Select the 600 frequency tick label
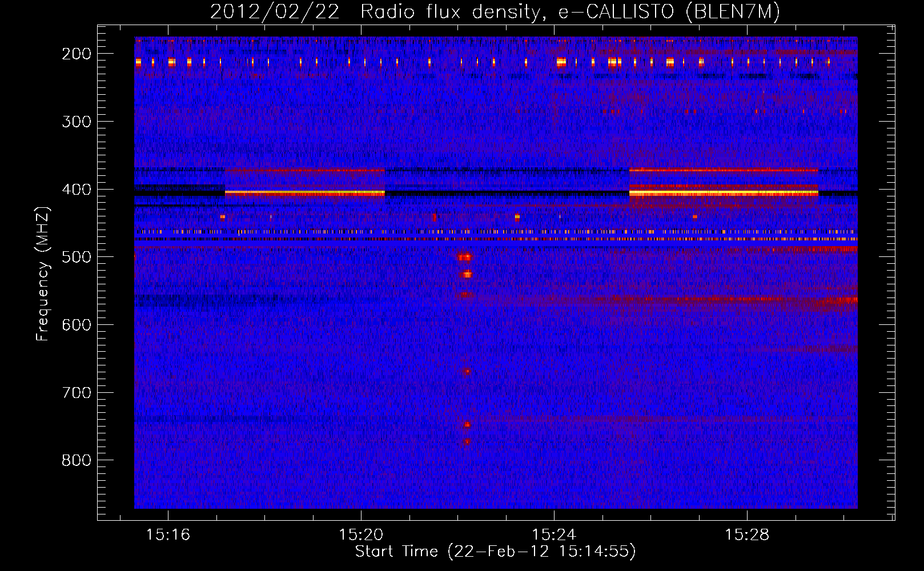 point(77,325)
